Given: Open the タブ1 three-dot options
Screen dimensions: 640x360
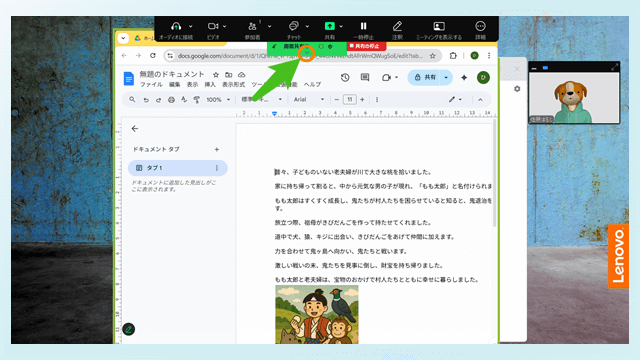Looking at the screenshot, I should click(217, 168).
